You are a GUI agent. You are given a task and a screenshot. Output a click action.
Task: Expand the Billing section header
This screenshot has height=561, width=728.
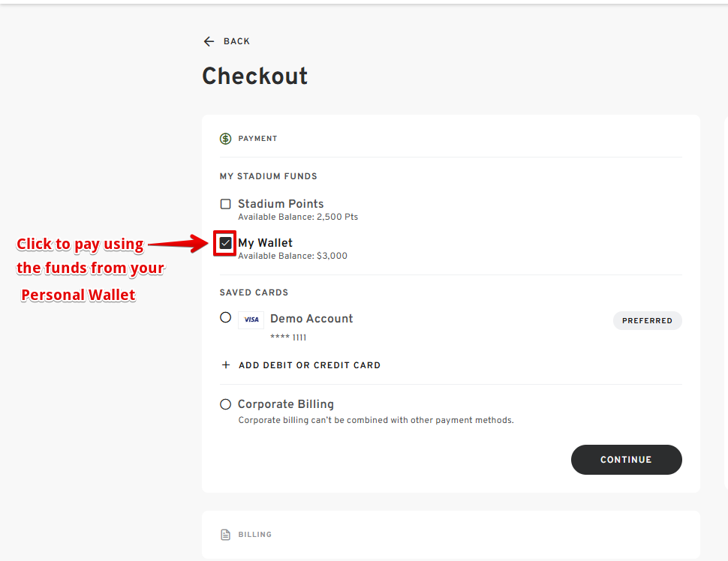tap(255, 535)
